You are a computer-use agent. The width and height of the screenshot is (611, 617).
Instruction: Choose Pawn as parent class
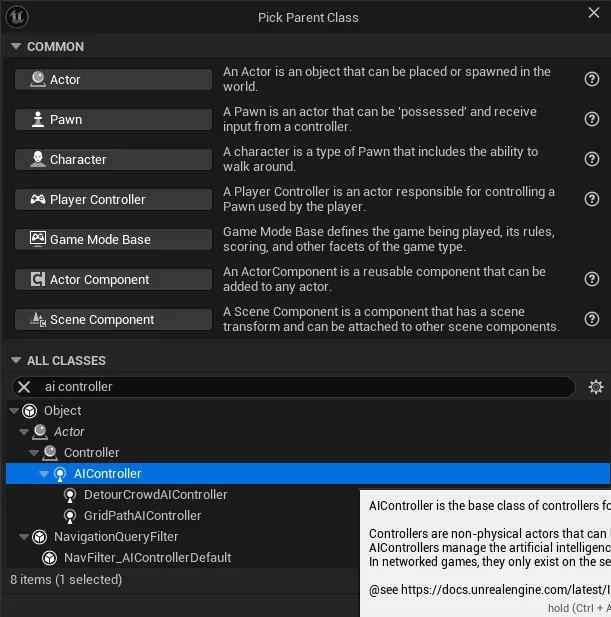113,119
